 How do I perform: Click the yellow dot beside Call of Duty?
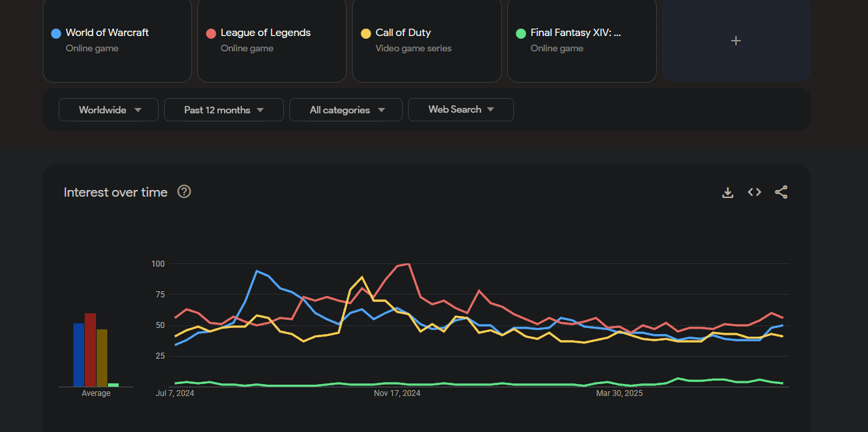coord(366,33)
